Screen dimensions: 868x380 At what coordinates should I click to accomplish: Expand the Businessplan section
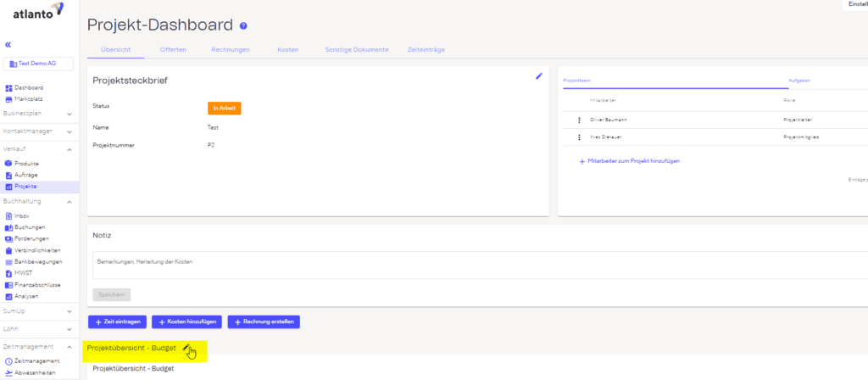(69, 113)
